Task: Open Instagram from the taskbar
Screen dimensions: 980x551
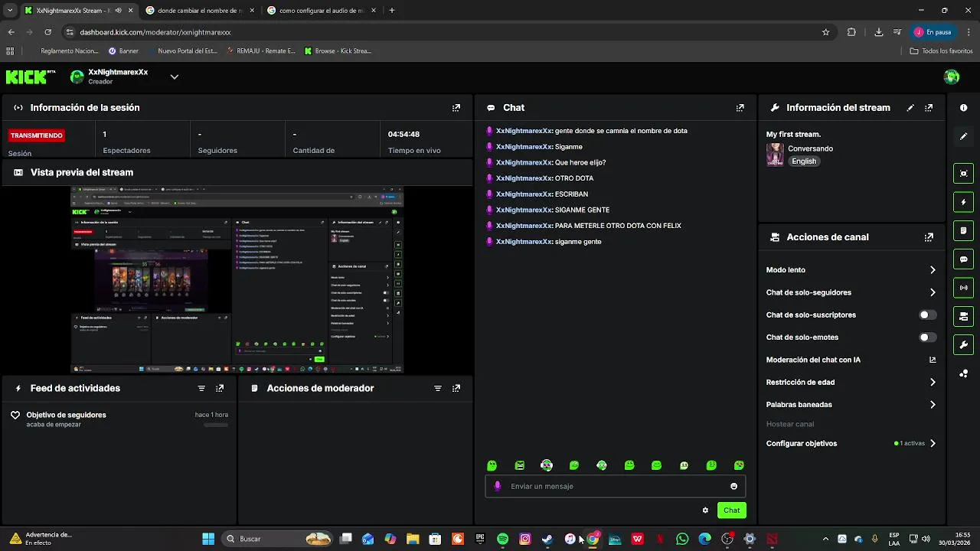Action: click(524, 539)
